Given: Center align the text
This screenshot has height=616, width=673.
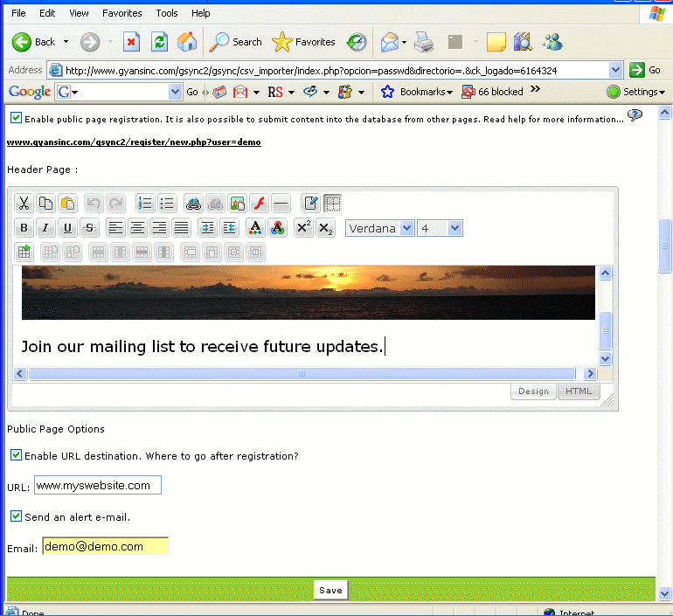Looking at the screenshot, I should click(x=137, y=228).
